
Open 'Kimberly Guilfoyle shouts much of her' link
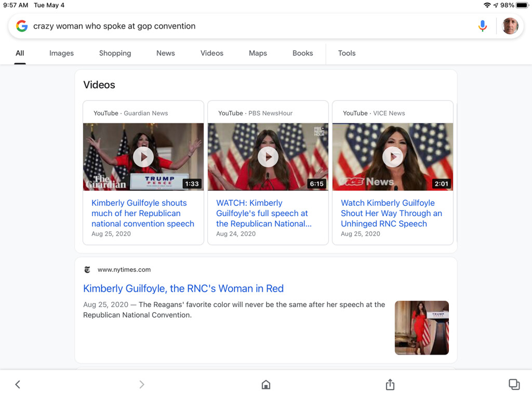142,213
